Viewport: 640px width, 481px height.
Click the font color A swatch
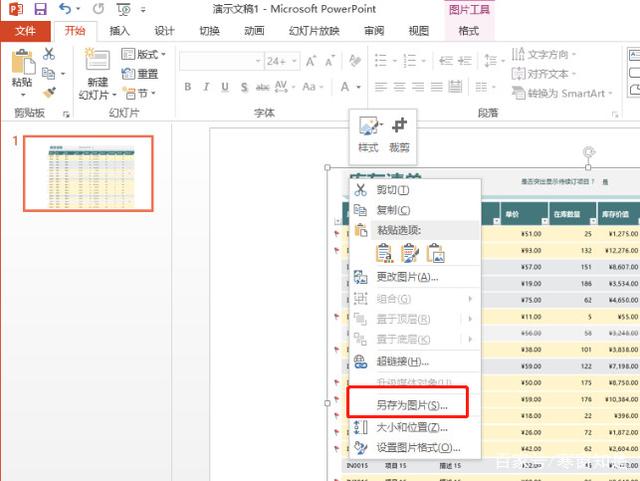click(x=344, y=87)
